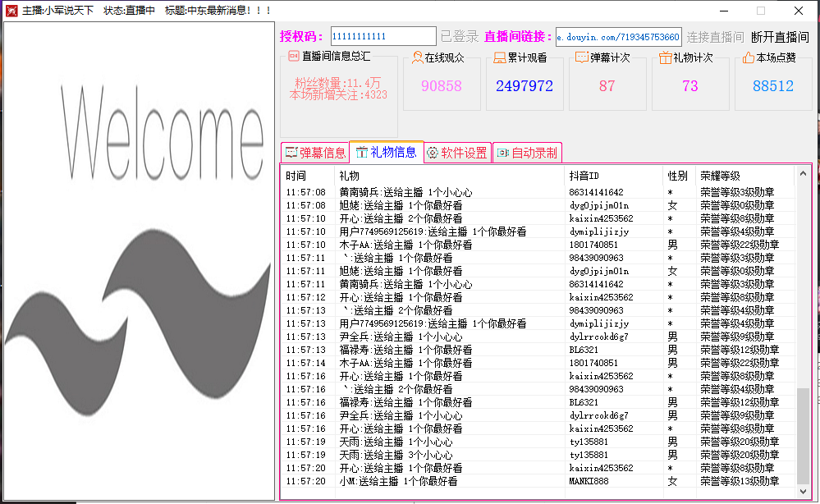Viewport: 820px width, 504px height.
Task: Select the gift row from user BL6321
Action: point(492,350)
